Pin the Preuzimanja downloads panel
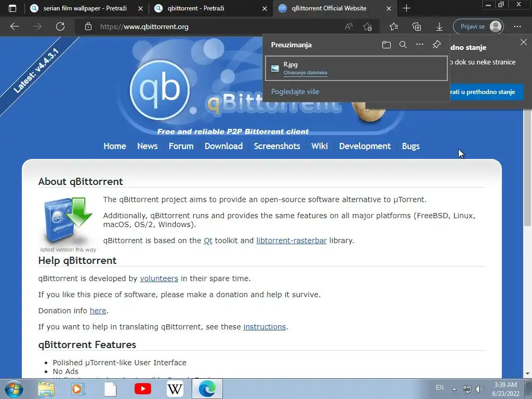 (436, 45)
